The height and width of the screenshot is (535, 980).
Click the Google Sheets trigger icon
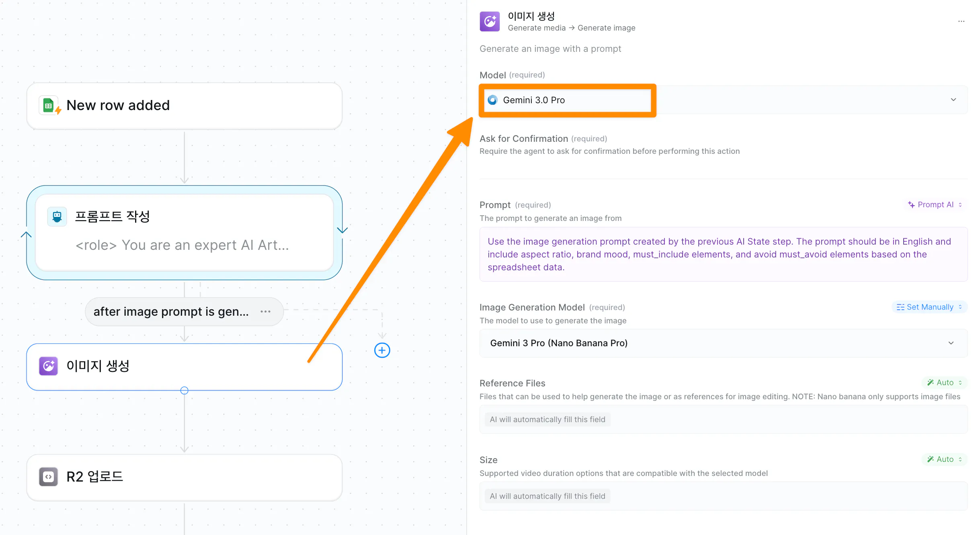[49, 106]
